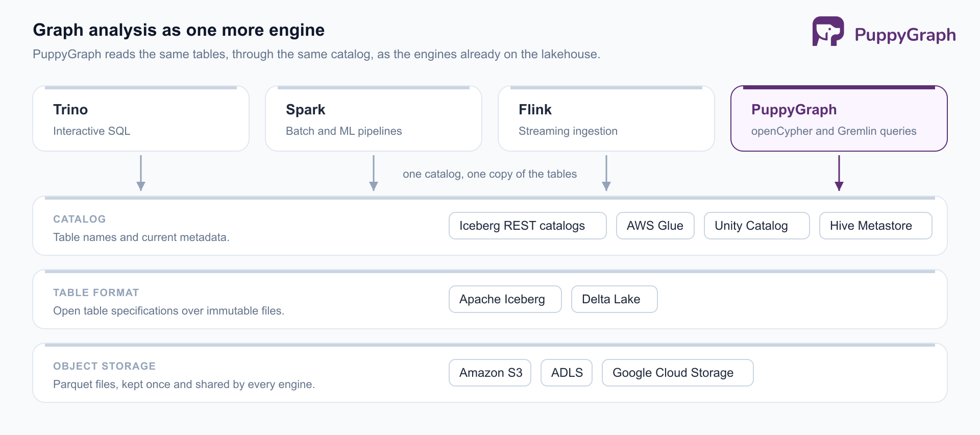Click the description starting "Parquet files, kept once"
Image resolution: width=980 pixels, height=435 pixels.
[x=184, y=384]
